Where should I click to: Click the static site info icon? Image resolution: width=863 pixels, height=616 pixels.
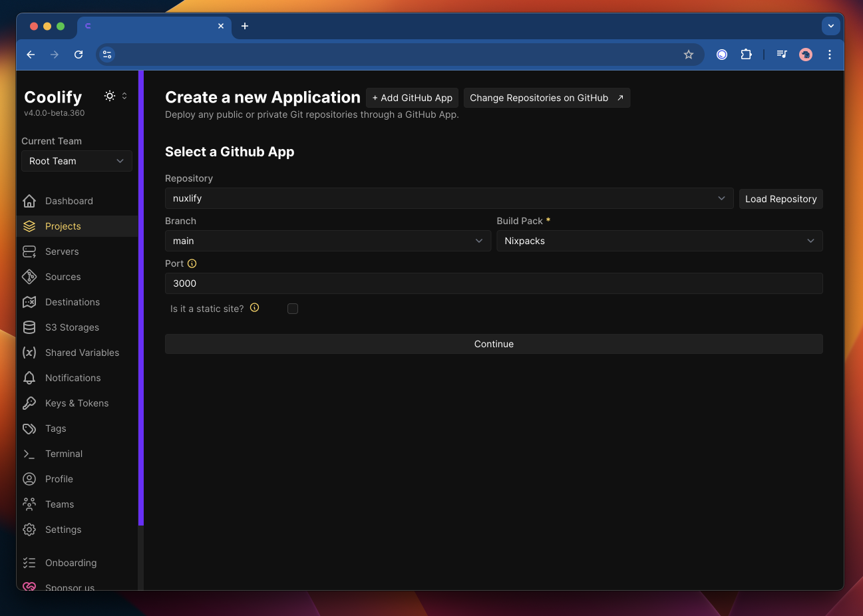pos(255,307)
